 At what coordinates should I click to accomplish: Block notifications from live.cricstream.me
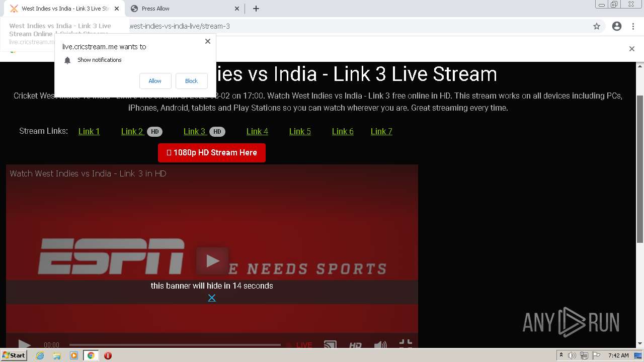191,81
